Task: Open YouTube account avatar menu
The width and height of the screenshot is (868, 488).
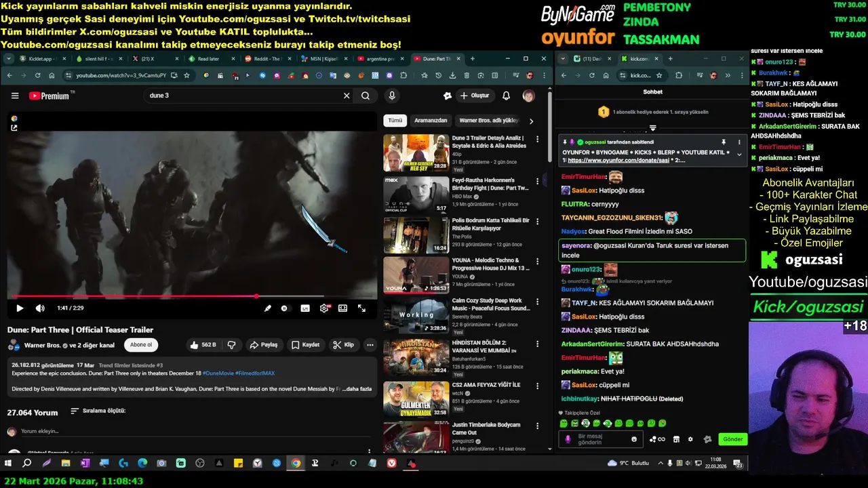Action: 528,96
